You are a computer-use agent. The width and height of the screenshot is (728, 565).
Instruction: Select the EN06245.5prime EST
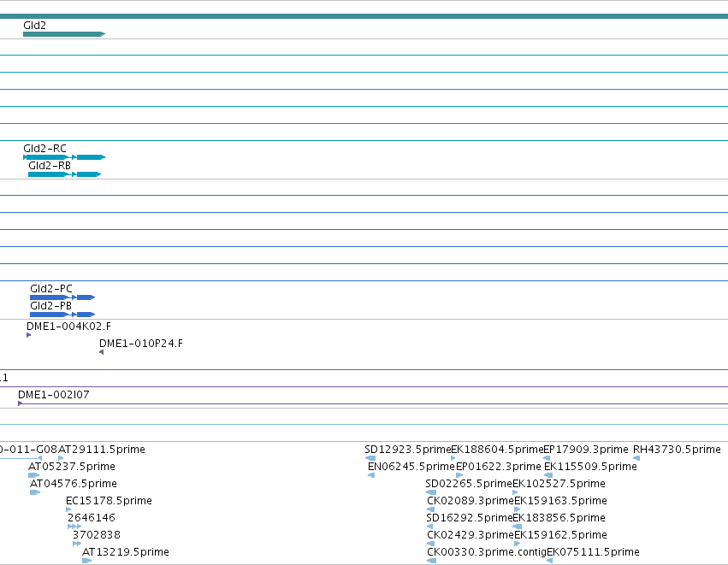coord(371,475)
